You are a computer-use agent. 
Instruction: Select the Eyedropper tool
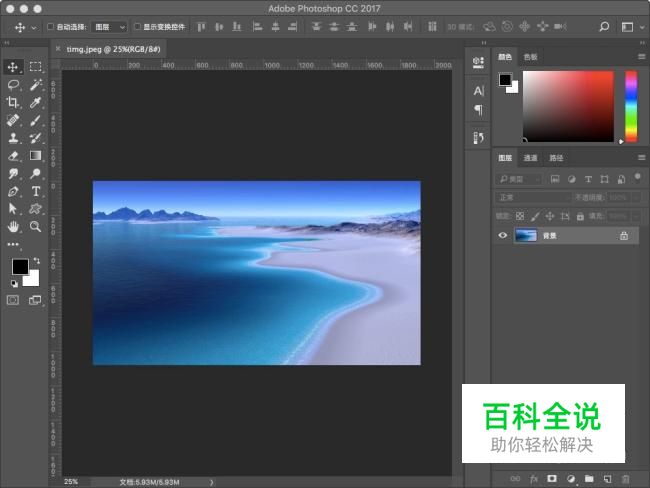point(35,102)
